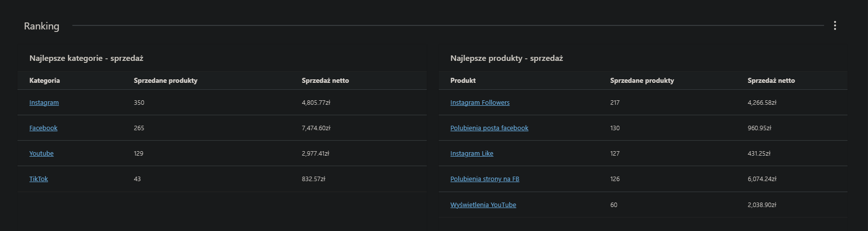This screenshot has height=231, width=868.
Task: Click the Ranking section heading
Action: tap(41, 26)
